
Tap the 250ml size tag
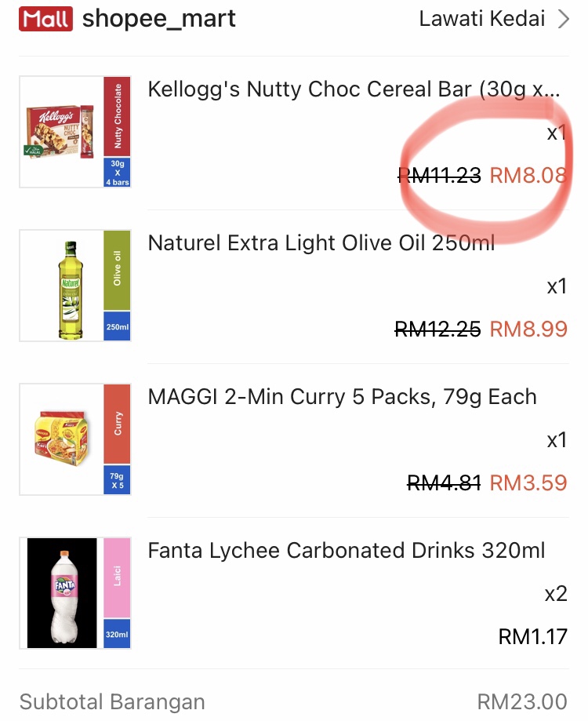coord(118,326)
